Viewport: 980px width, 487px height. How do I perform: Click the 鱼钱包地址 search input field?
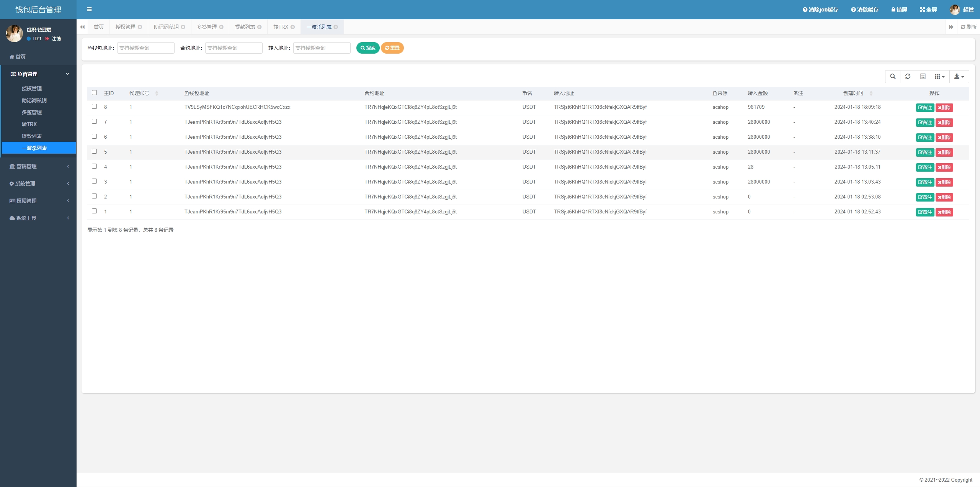point(145,48)
